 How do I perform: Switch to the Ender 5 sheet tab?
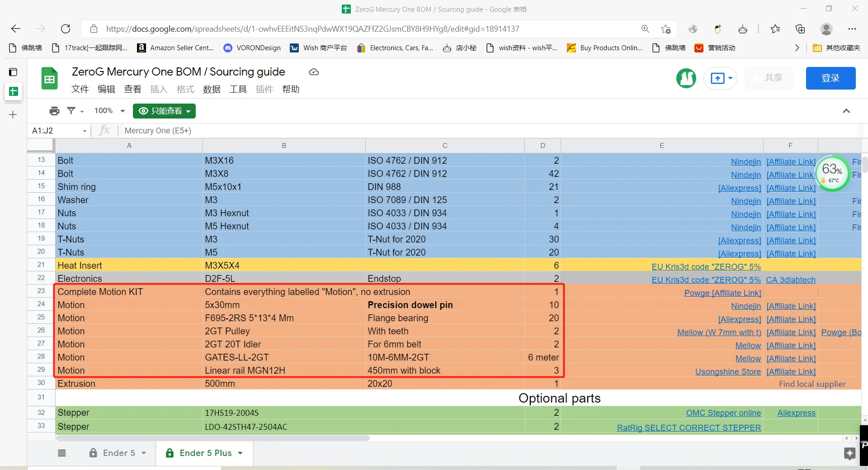click(118, 453)
